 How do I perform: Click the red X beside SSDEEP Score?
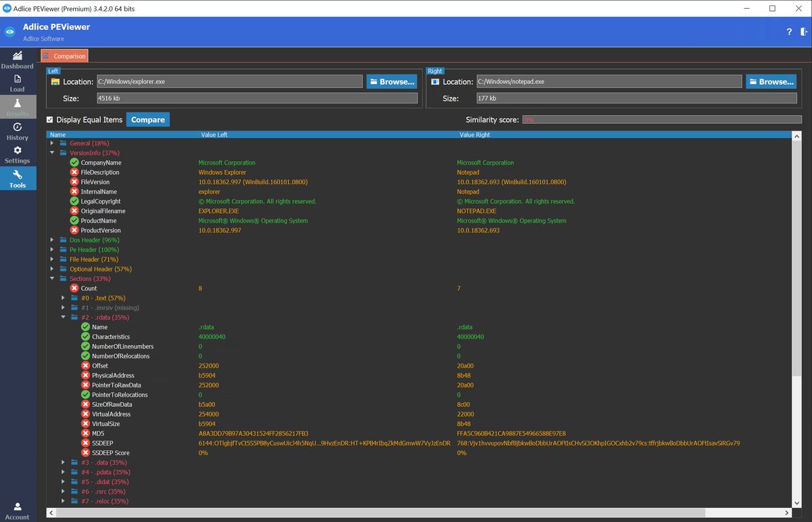pyautogui.click(x=86, y=453)
